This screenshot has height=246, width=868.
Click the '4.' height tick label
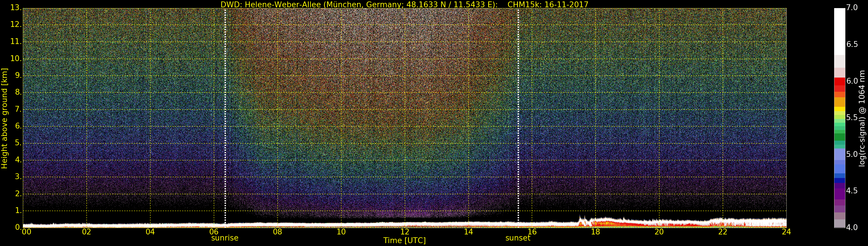pyautogui.click(x=18, y=160)
